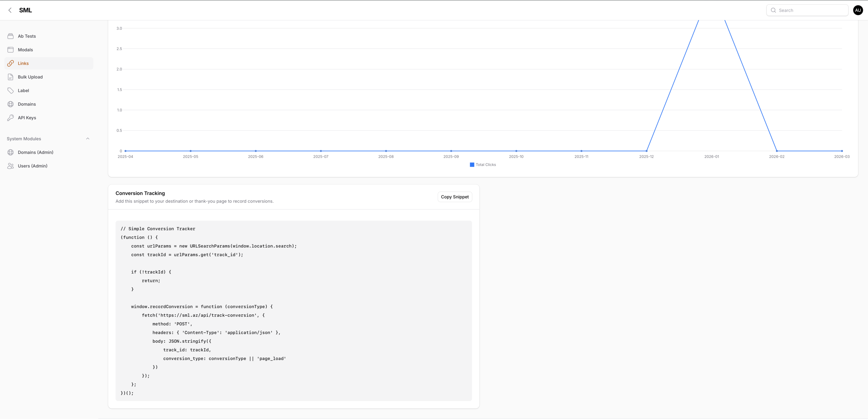Toggle the Total Clicks legend swatch
This screenshot has height=419, width=868.
(472, 165)
